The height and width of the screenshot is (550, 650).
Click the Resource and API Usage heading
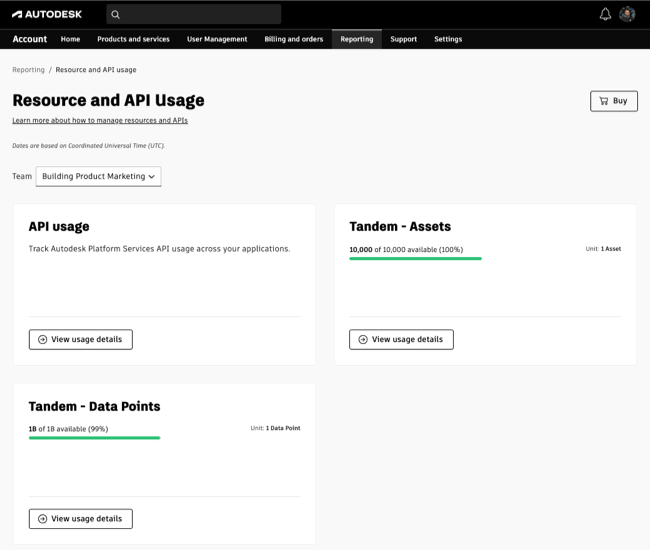108,100
